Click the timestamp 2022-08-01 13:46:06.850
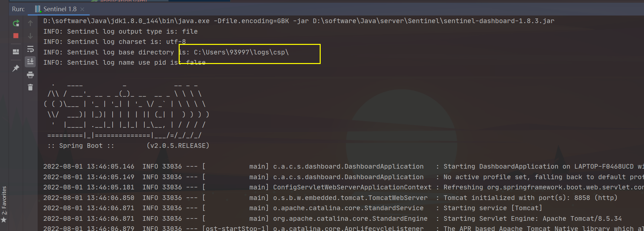 [x=89, y=198]
